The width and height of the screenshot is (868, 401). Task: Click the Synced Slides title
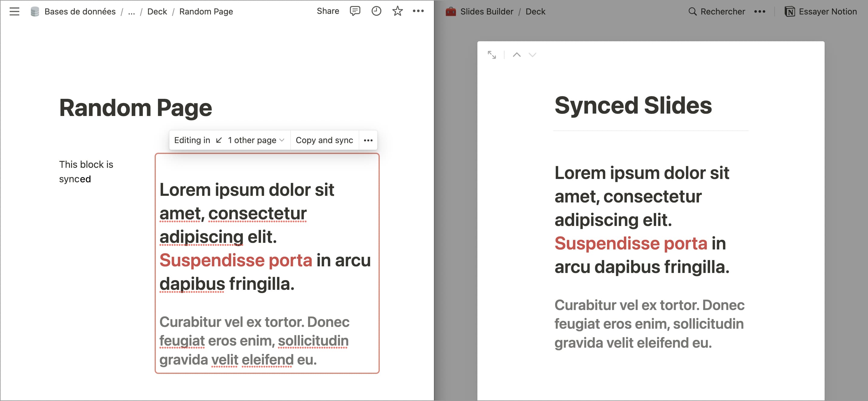pyautogui.click(x=633, y=105)
